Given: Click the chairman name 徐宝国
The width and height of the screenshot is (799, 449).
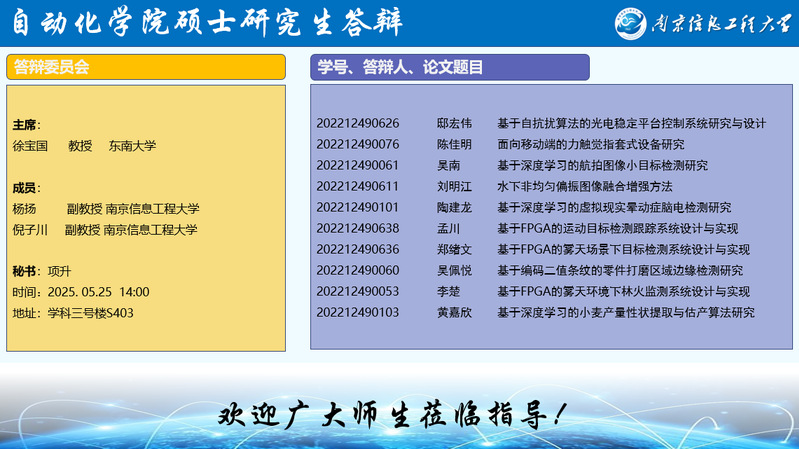Looking at the screenshot, I should point(30,146).
